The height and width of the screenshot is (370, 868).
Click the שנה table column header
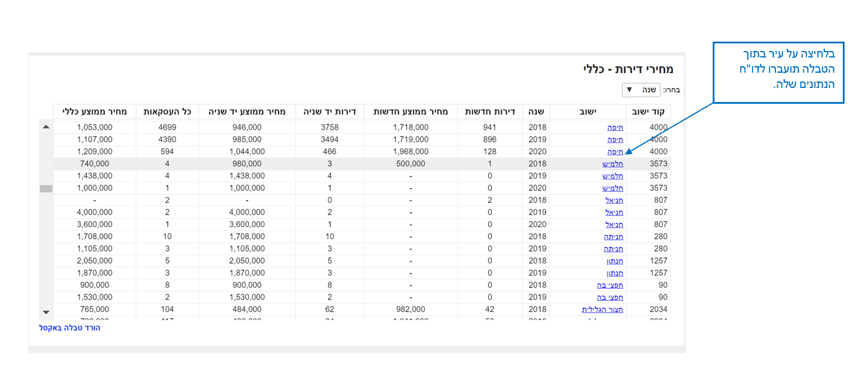point(536,111)
